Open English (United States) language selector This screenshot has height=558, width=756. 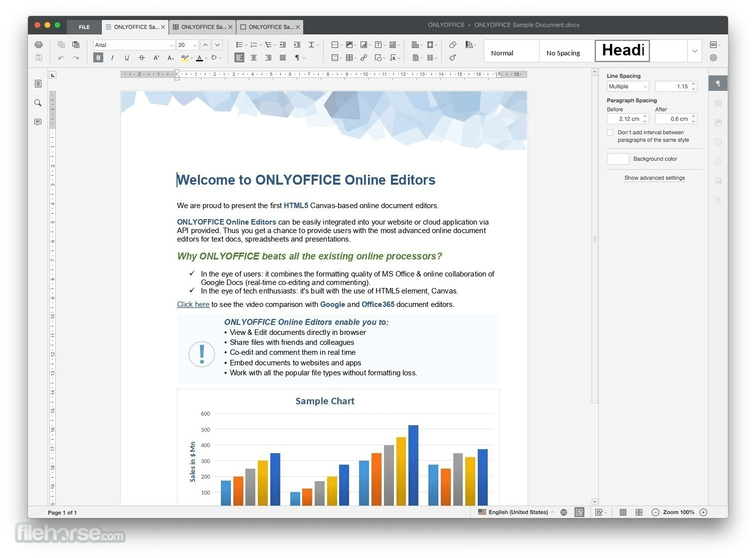(516, 513)
